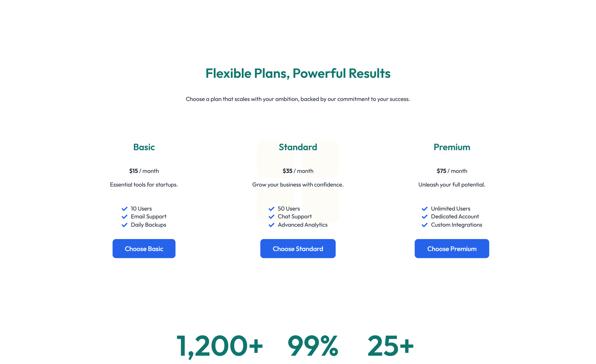Click the checkmark beside Unlimited Users
The width and height of the screenshot is (596, 364).
coord(425,209)
